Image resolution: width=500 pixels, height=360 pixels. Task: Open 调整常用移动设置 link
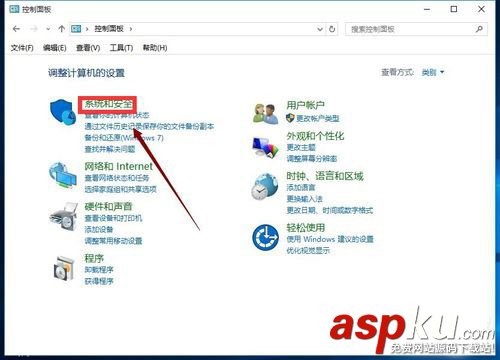[113, 241]
